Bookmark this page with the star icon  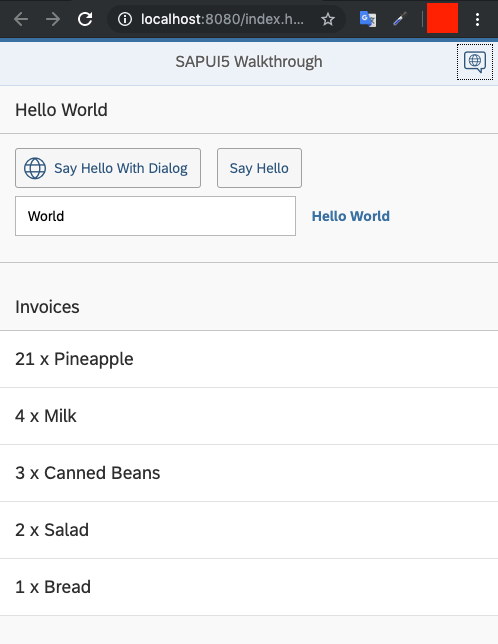(328, 19)
